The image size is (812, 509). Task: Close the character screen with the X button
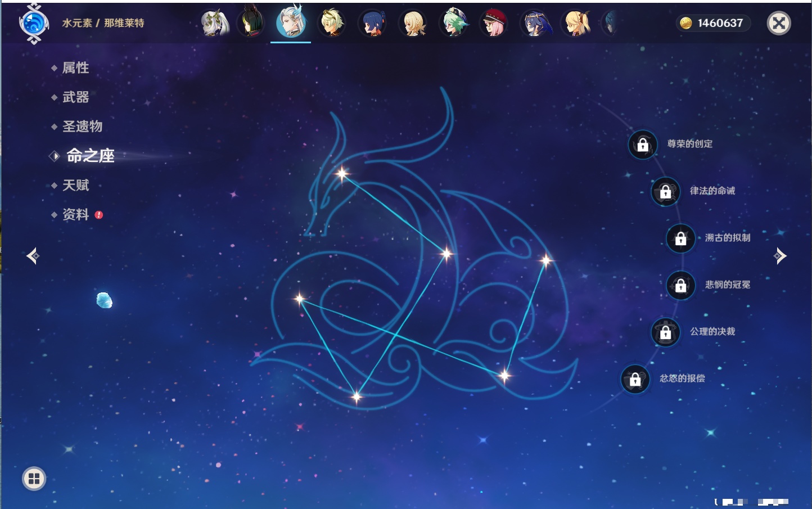point(779,23)
